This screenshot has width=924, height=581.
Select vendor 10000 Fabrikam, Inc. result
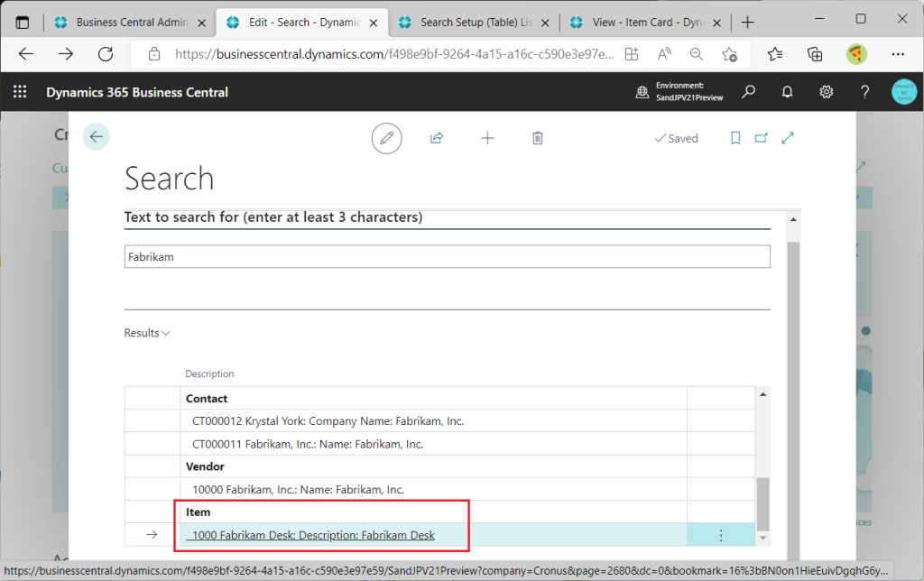click(x=298, y=490)
